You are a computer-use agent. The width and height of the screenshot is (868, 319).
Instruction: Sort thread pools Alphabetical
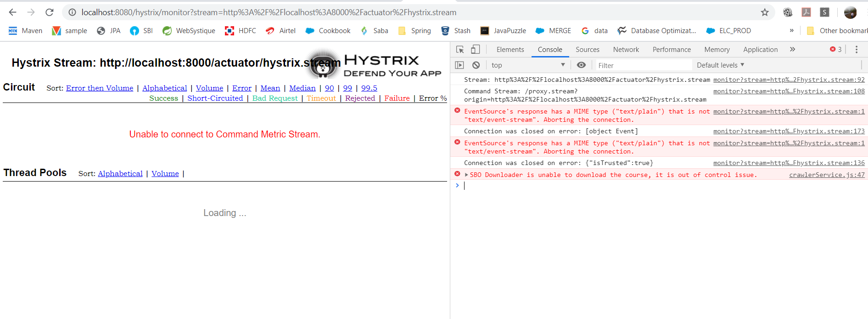(120, 174)
